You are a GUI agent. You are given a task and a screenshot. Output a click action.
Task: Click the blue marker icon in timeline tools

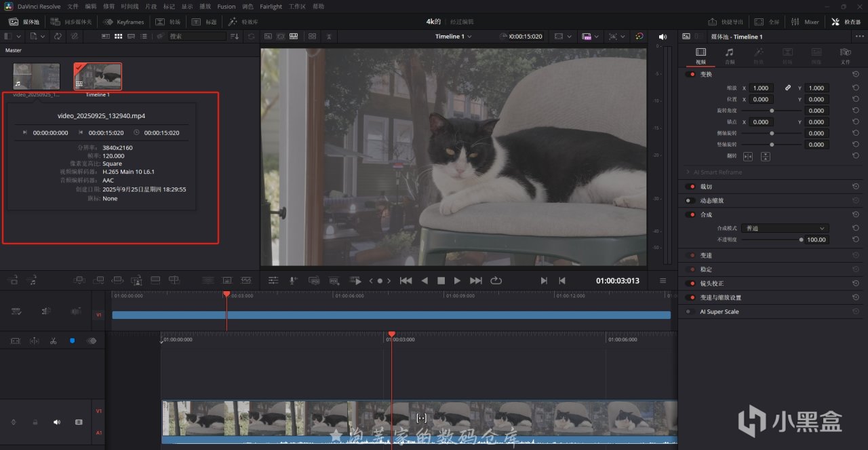(x=73, y=341)
